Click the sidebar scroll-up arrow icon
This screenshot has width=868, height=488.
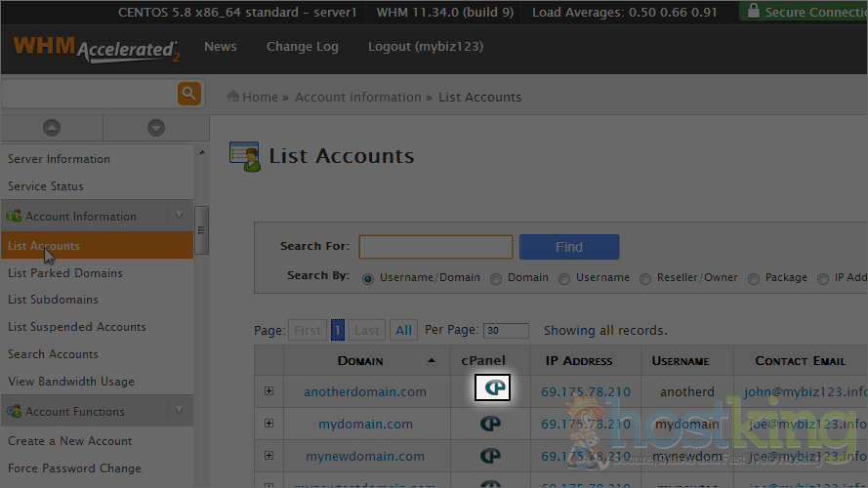tap(52, 128)
